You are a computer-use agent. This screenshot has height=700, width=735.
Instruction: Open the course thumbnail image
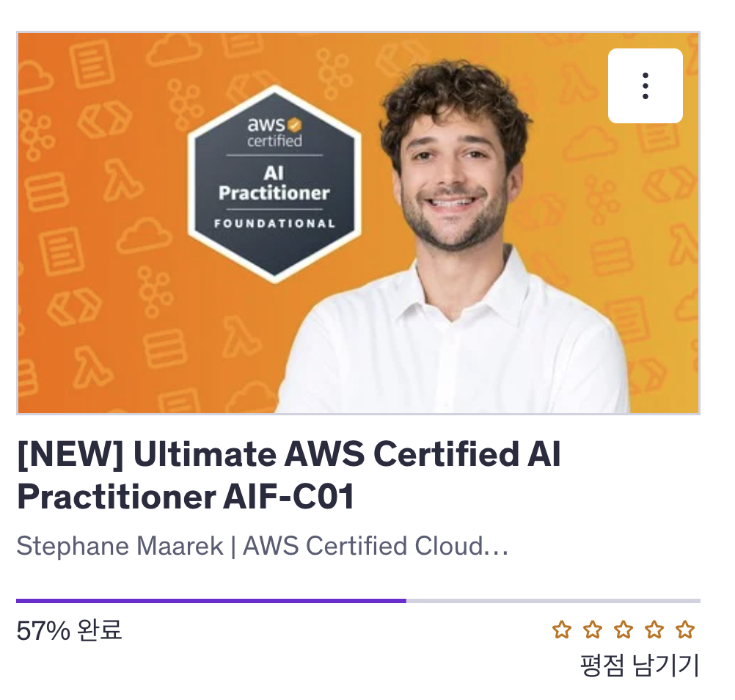pos(358,223)
